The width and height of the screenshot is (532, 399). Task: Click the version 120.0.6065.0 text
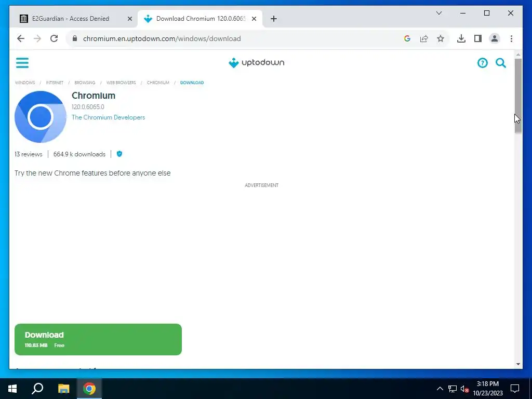tap(88, 107)
